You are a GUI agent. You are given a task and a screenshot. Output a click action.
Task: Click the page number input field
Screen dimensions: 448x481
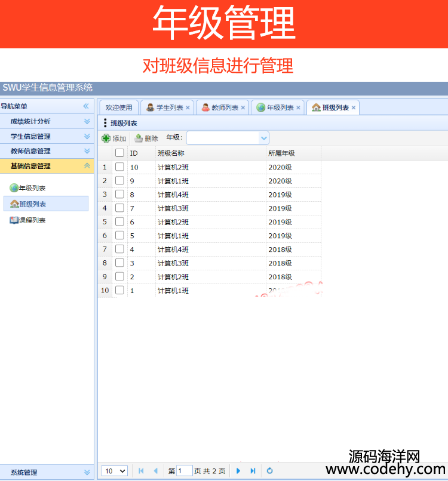click(185, 471)
